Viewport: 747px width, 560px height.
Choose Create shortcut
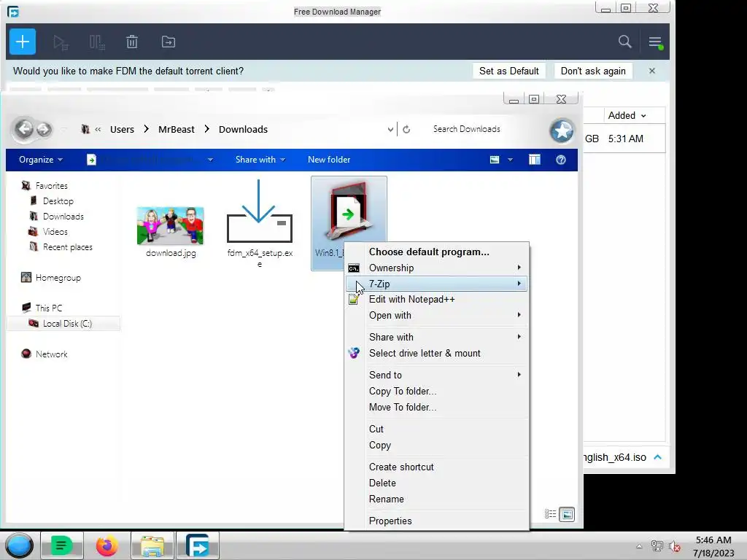(436, 467)
